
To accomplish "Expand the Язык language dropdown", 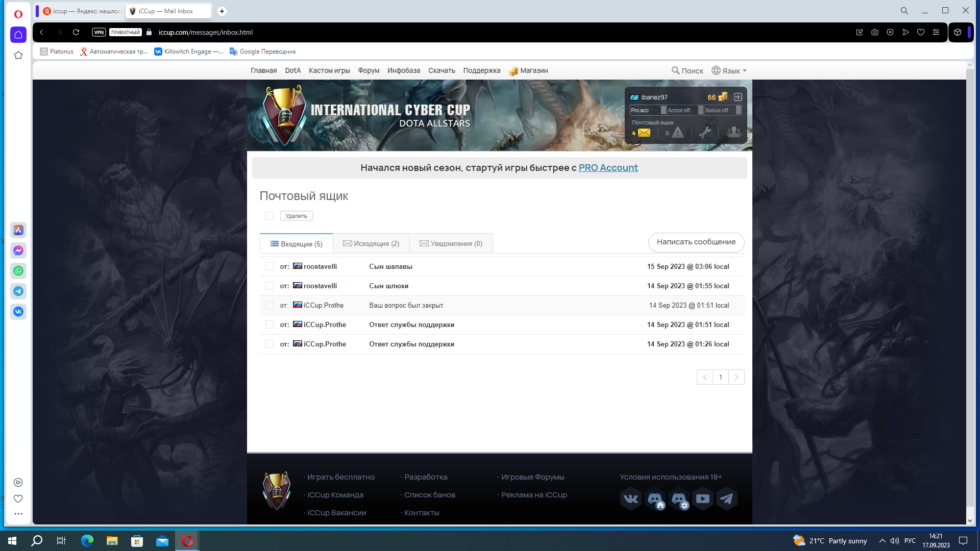I will point(729,70).
